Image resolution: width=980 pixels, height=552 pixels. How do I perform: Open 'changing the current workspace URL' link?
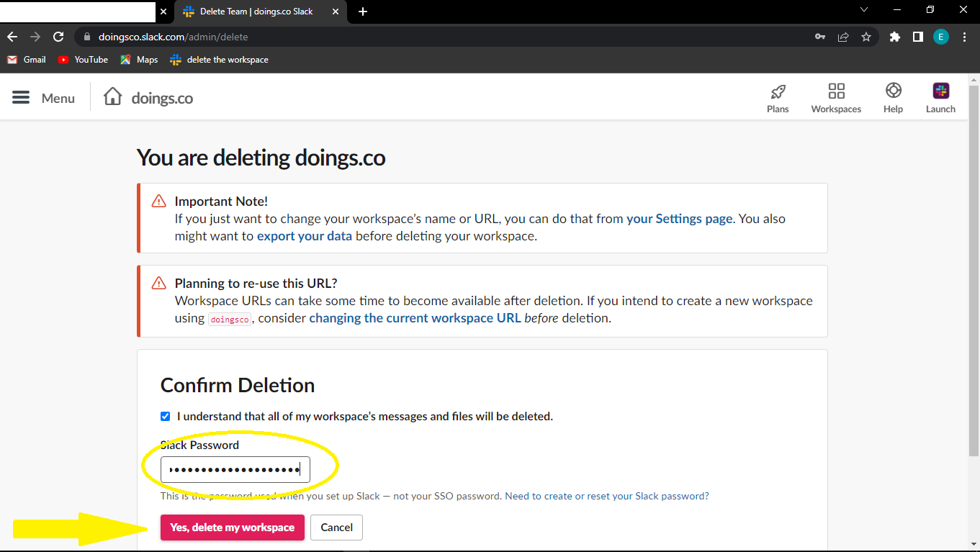coord(415,318)
